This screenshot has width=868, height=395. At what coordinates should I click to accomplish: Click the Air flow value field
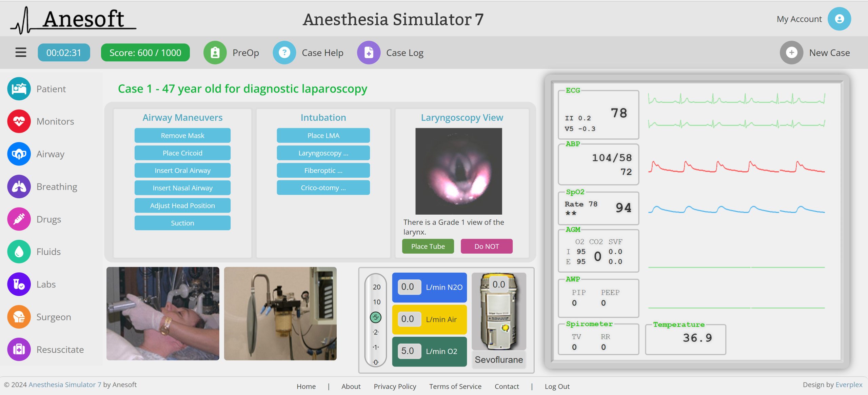pyautogui.click(x=410, y=319)
